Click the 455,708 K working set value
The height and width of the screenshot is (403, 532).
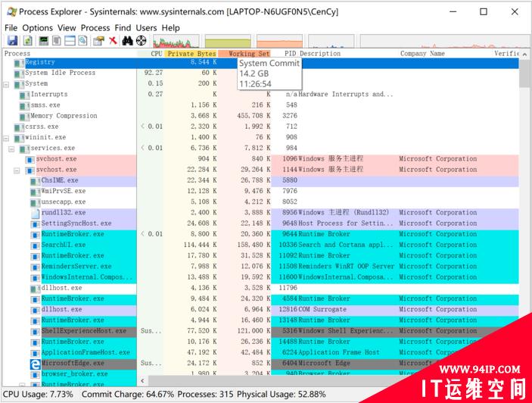tap(254, 116)
